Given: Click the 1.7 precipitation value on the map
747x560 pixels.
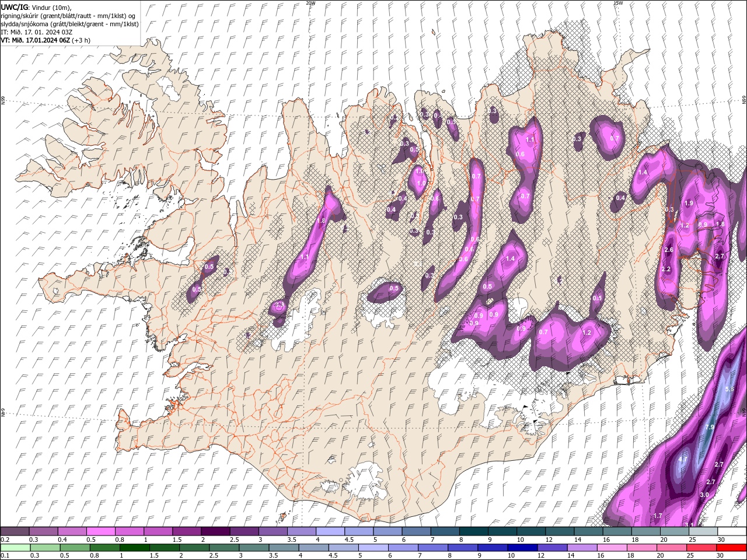Looking at the screenshot, I should (658, 516).
